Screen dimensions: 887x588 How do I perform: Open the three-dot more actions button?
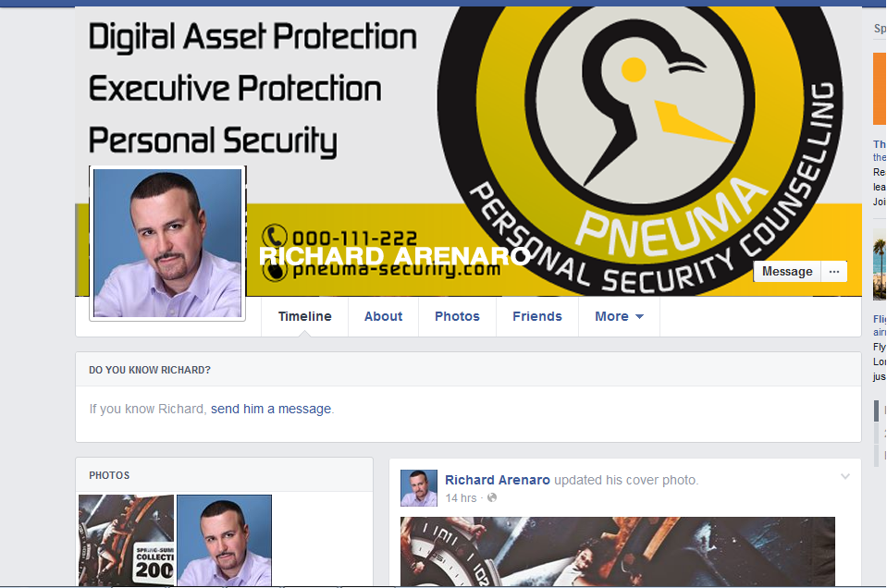click(834, 272)
